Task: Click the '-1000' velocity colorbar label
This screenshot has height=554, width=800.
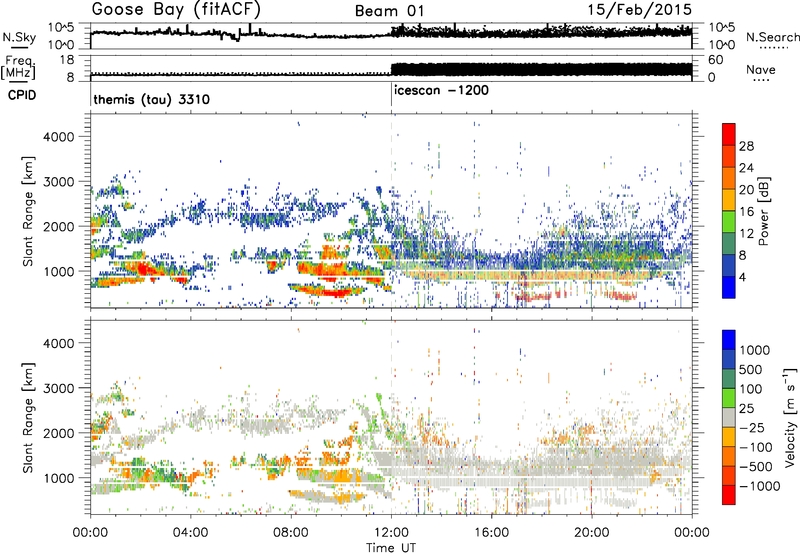Action: 760,486
